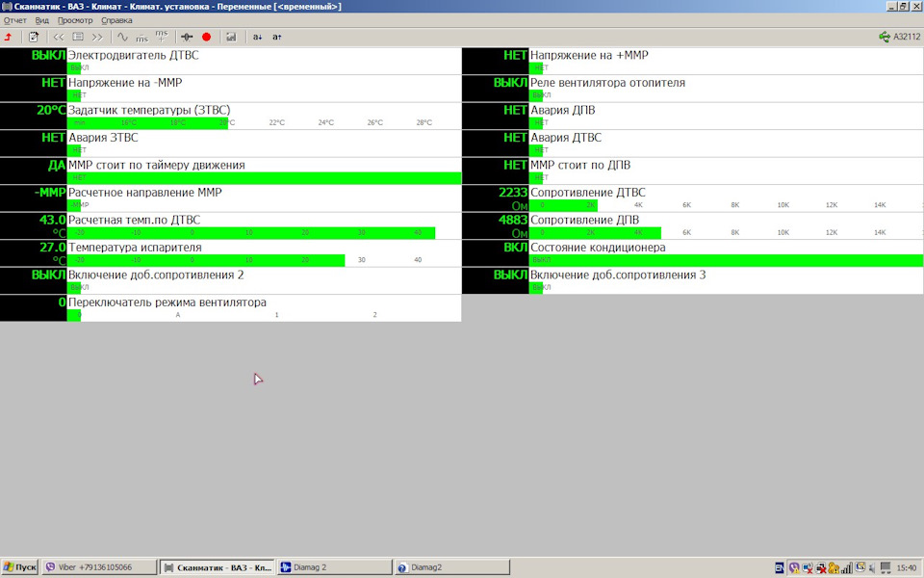Image resolution: width=924 pixels, height=578 pixels.
Task: Click the 15:40 clock in tray
Action: pyautogui.click(x=907, y=568)
